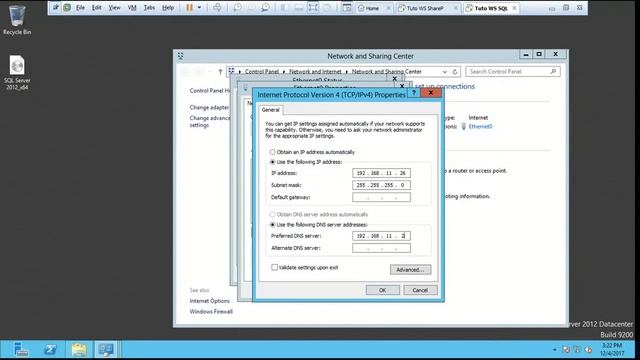Open the Advanced settings button
This screenshot has height=360, width=640.
(x=410, y=269)
